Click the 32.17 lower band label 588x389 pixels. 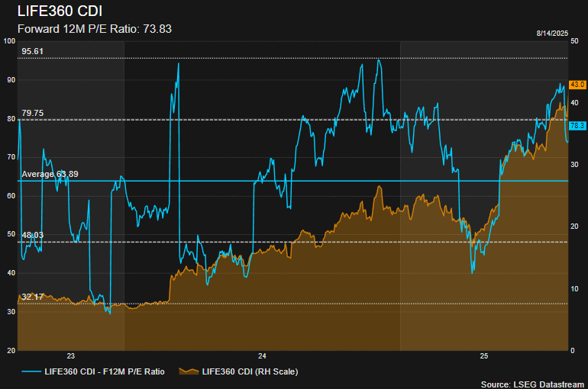[33, 297]
